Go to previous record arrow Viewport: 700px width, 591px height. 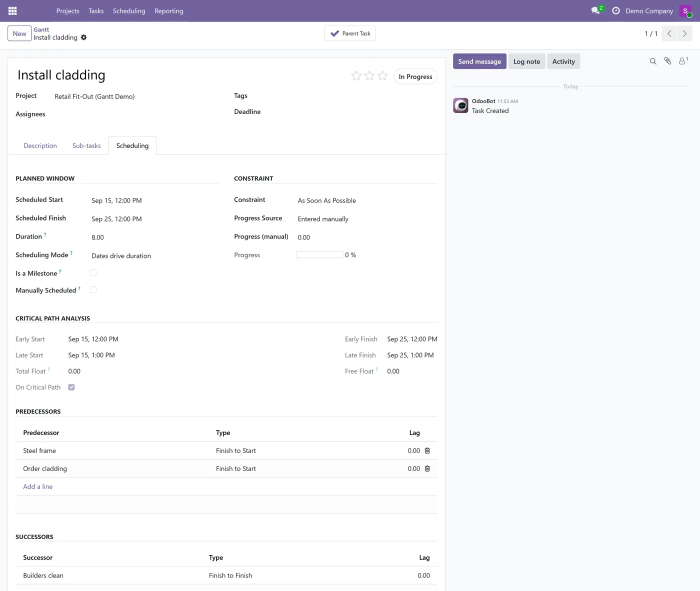tap(669, 33)
